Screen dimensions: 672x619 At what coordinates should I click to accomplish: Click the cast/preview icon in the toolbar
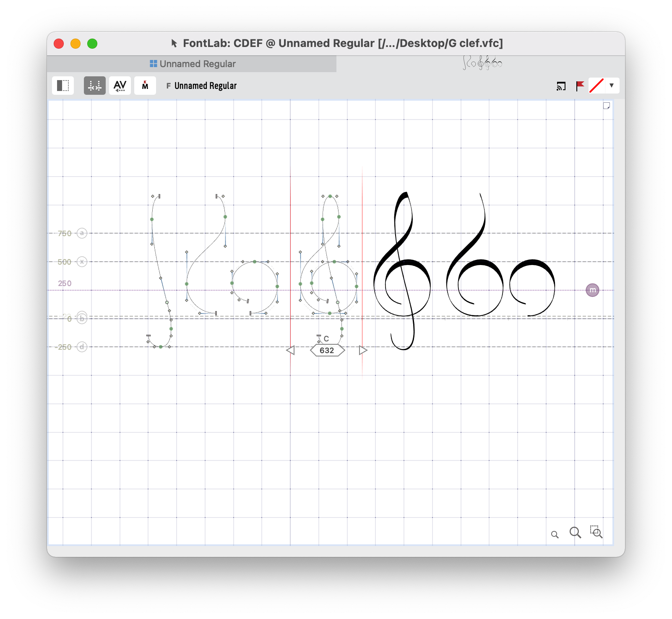coord(561,86)
